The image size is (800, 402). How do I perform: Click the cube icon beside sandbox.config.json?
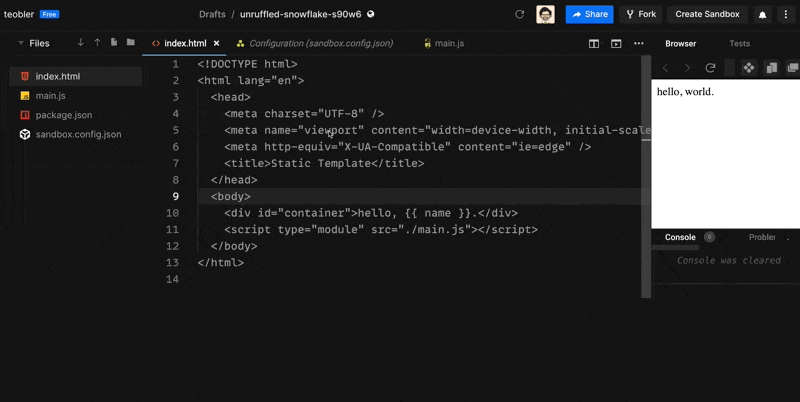pos(24,135)
